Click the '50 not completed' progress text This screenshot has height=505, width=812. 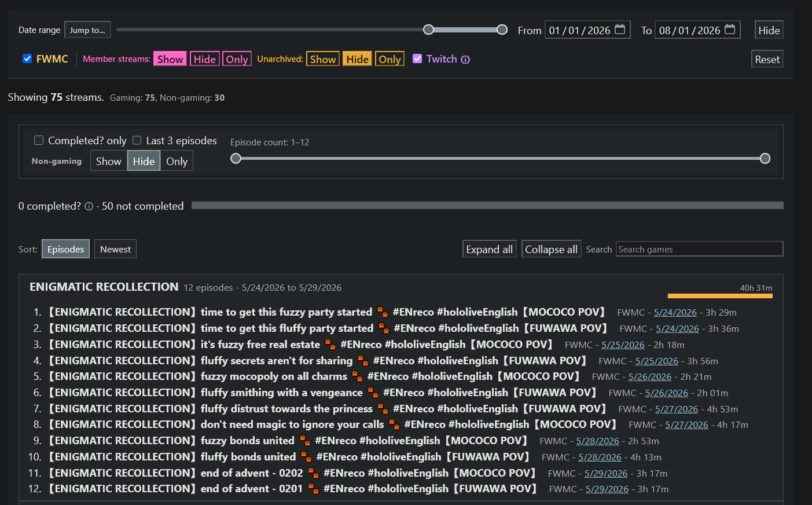(143, 206)
